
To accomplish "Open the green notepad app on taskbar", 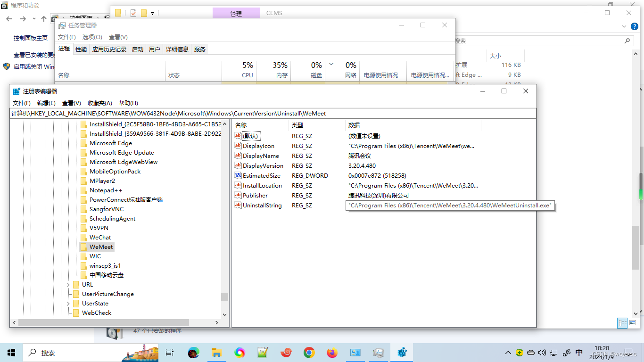I will 263,353.
